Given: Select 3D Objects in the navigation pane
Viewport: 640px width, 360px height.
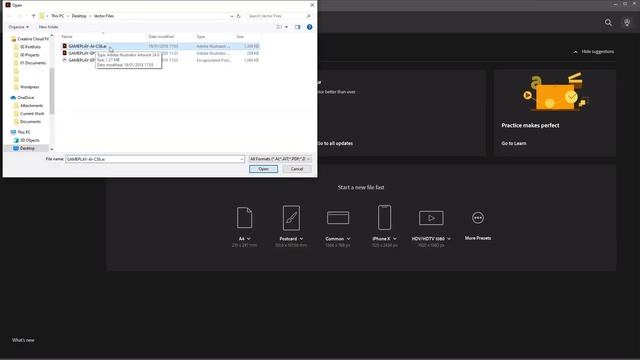Looking at the screenshot, I should [29, 140].
